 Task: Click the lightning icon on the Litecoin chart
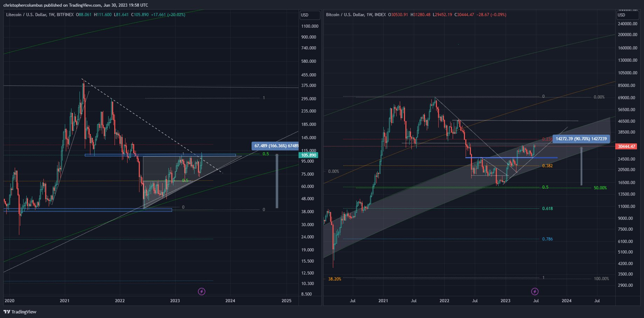click(201, 291)
